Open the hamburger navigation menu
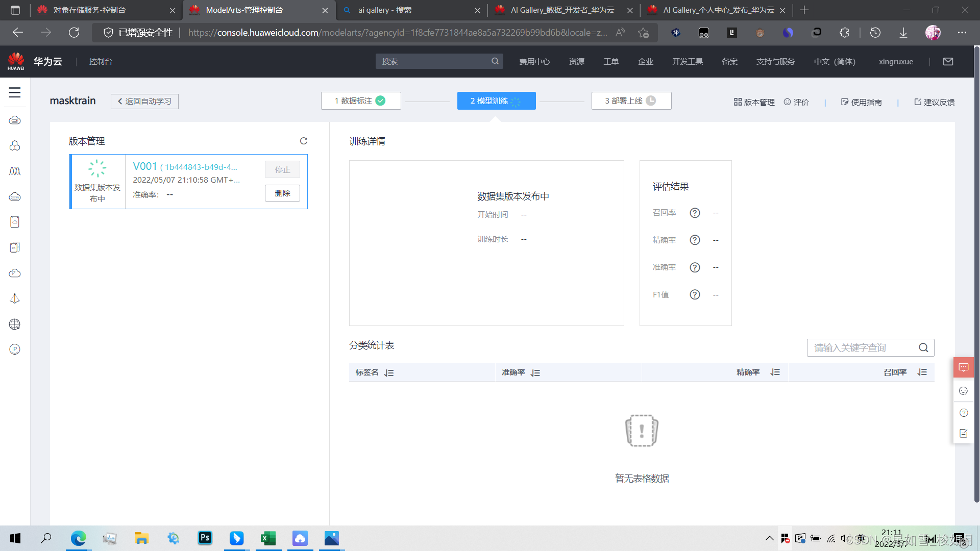The image size is (980, 551). [15, 92]
